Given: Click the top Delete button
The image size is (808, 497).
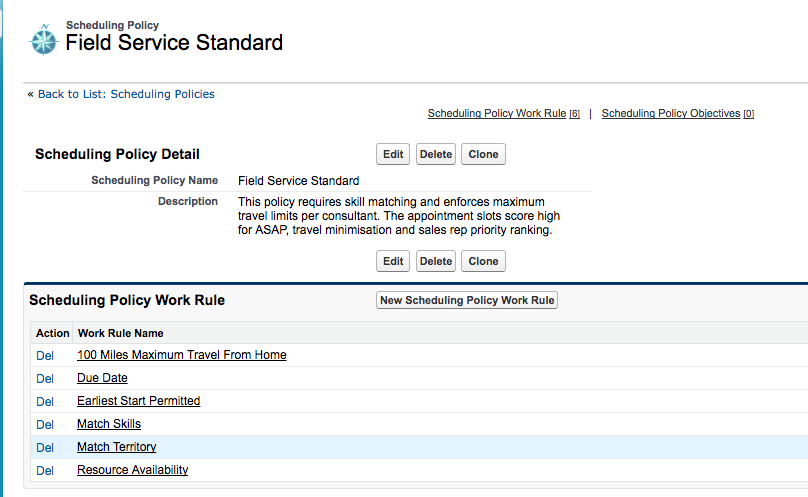Looking at the screenshot, I should (436, 154).
